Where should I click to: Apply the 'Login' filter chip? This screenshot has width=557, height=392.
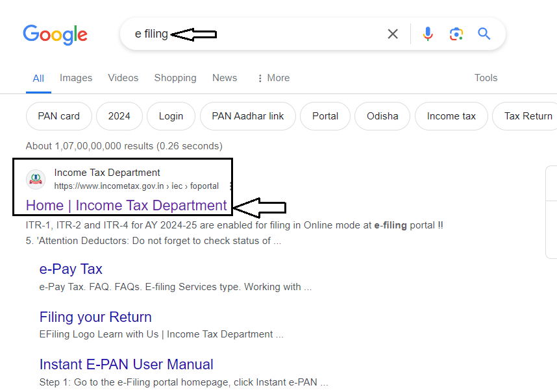pos(171,116)
